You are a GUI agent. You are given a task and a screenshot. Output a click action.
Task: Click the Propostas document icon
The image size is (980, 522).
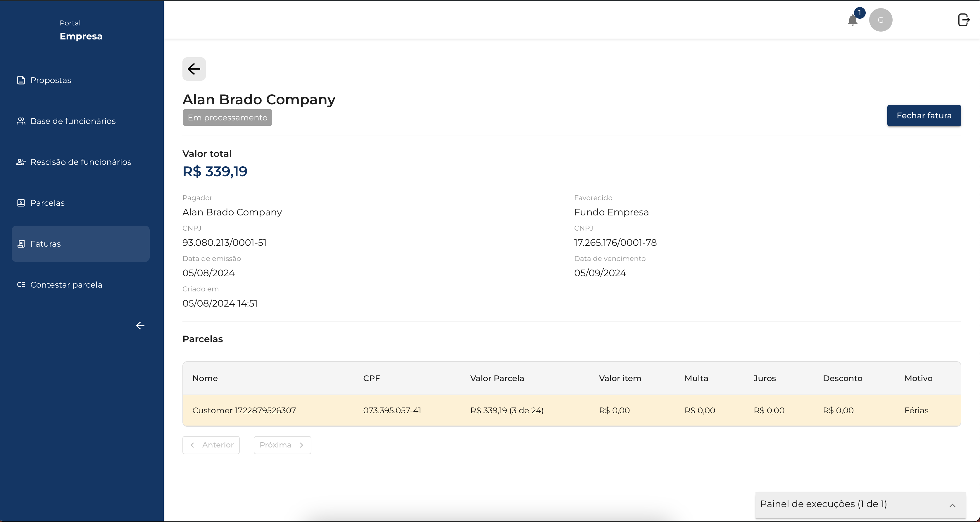coord(21,80)
